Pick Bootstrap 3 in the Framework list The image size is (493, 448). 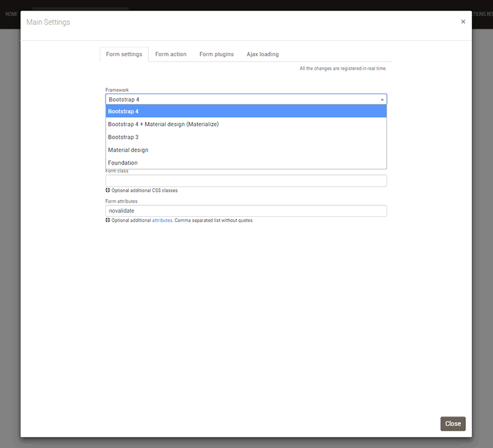click(x=246, y=137)
